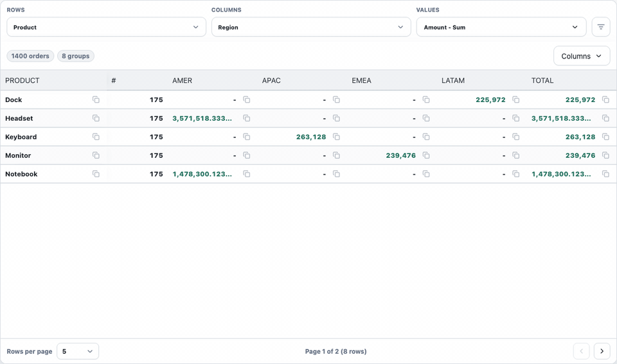Copy Dock APAC cell value

(336, 100)
